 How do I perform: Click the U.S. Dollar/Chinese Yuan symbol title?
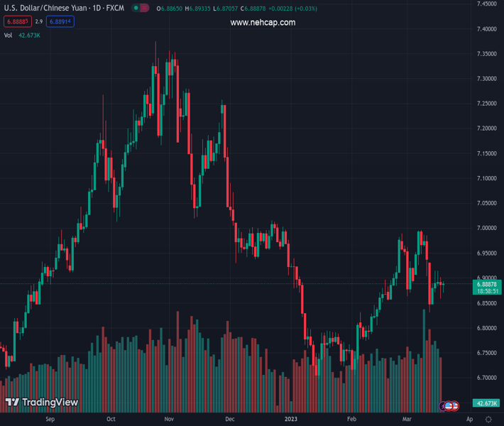[45, 8]
